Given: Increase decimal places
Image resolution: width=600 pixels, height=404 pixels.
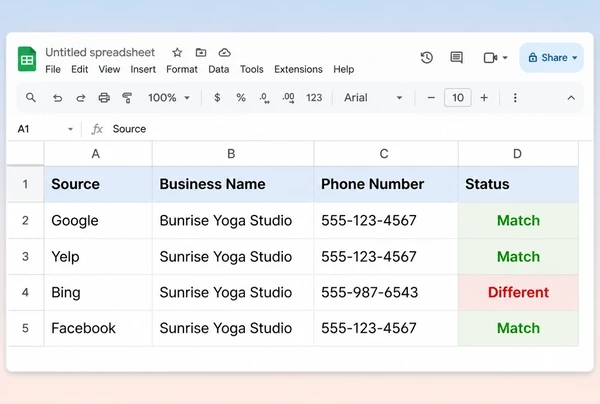Looking at the screenshot, I should [289, 98].
